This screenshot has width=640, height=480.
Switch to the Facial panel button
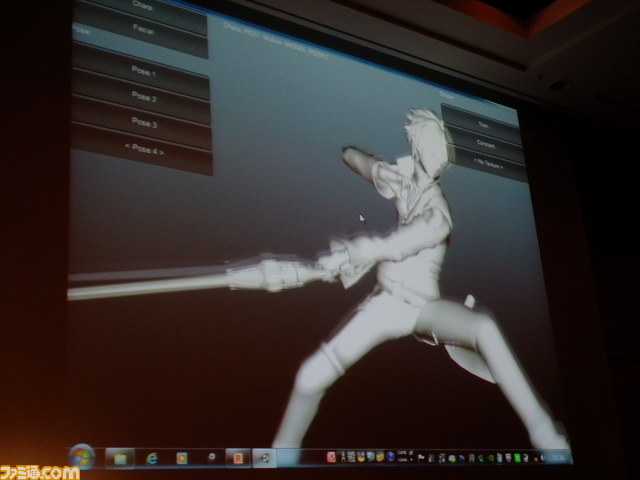(142, 29)
